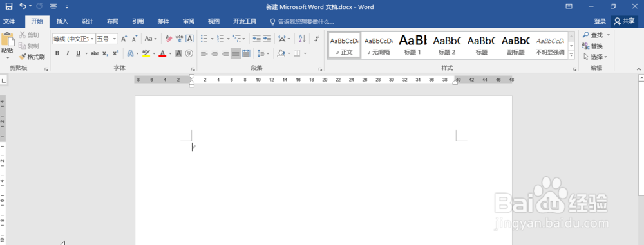Toggle bold formatting
This screenshot has width=644, height=245.
[x=57, y=53]
